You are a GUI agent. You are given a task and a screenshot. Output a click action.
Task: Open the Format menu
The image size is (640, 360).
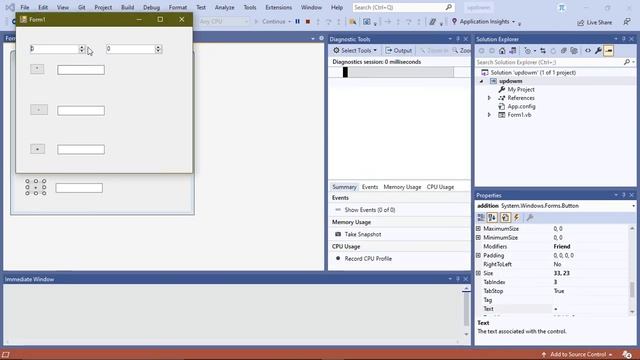178,7
